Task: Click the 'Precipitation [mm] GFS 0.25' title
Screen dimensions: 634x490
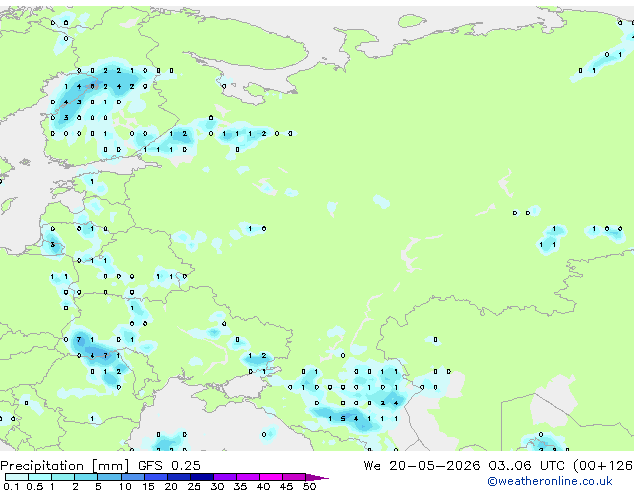Action: pyautogui.click(x=100, y=466)
